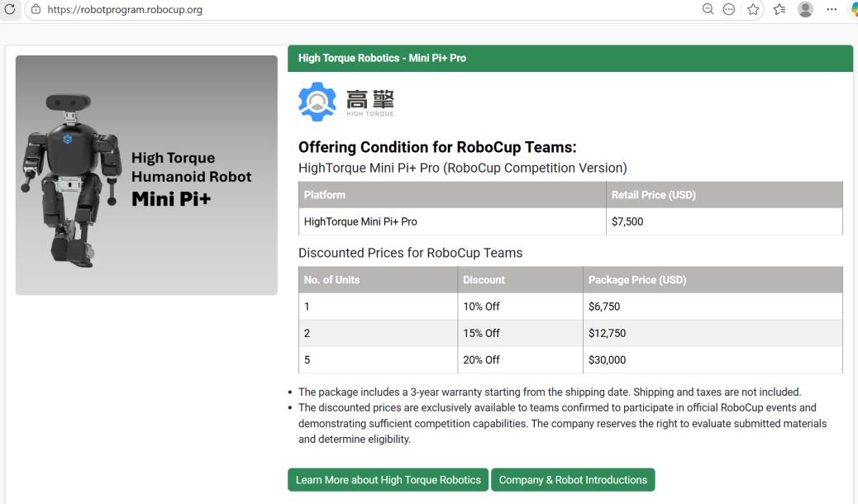Reload the page with the refresh icon
This screenshot has height=504, width=858.
10,9
